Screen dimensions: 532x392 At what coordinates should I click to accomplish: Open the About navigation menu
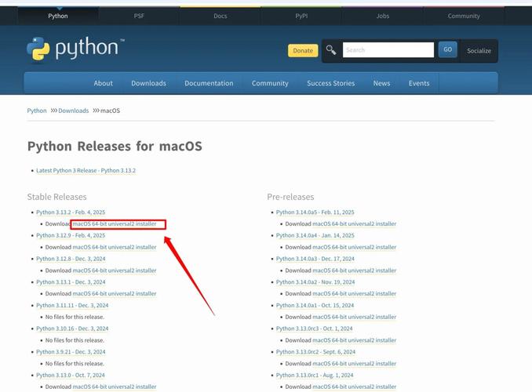point(103,83)
